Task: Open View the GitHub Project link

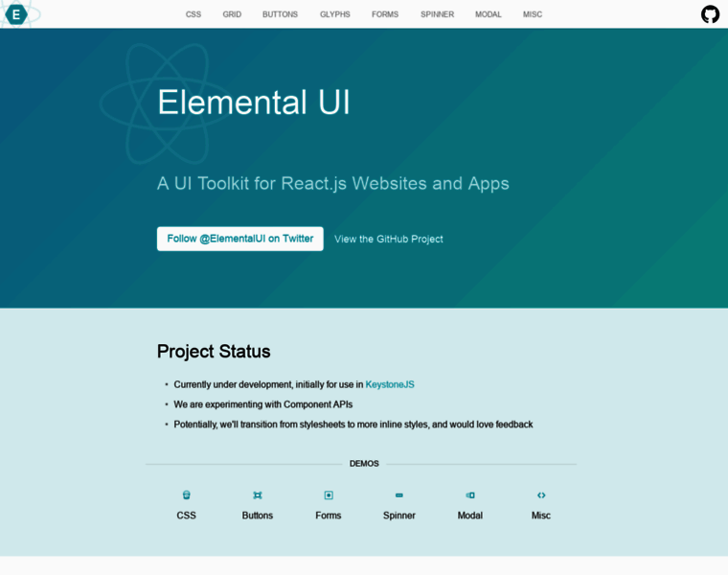Action: (389, 239)
